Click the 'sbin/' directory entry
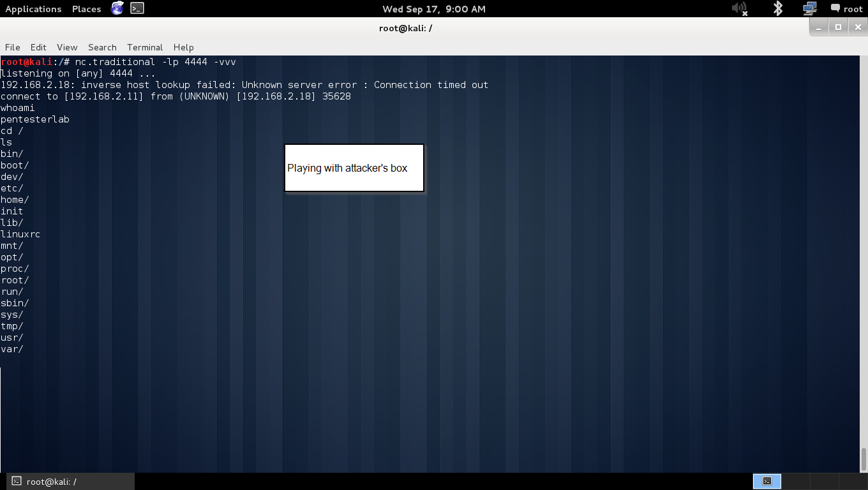The image size is (868, 490). tap(15, 303)
